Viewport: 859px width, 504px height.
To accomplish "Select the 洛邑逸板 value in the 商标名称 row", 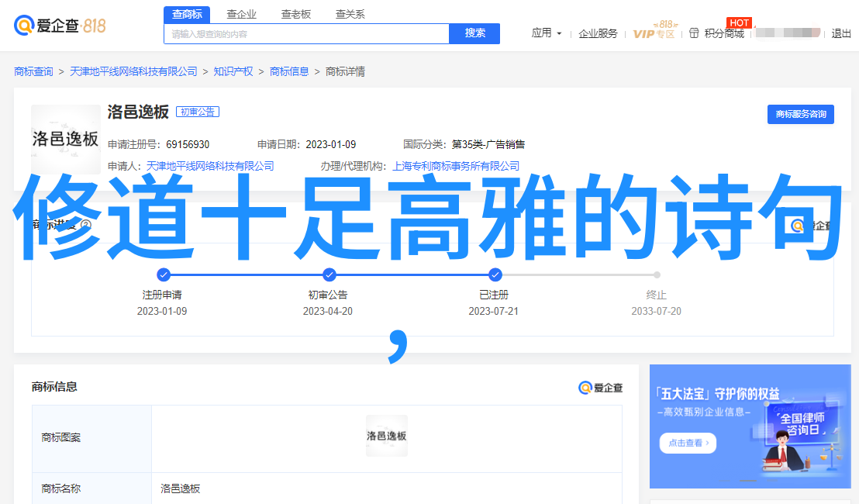I will [x=180, y=488].
